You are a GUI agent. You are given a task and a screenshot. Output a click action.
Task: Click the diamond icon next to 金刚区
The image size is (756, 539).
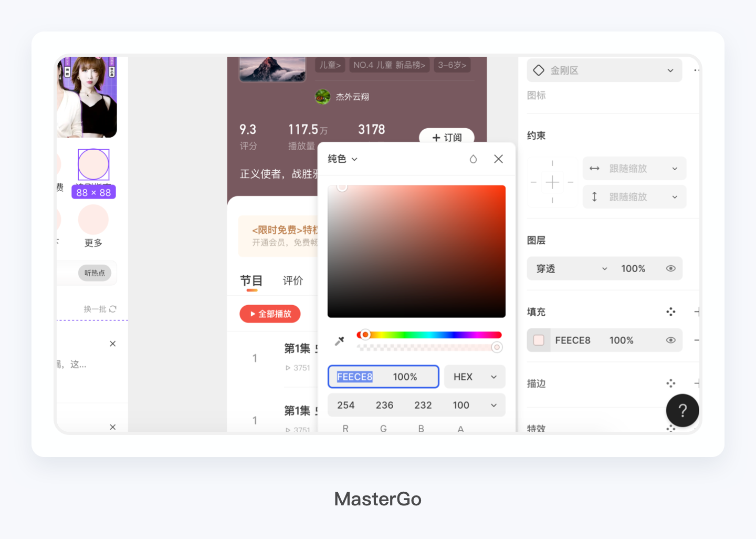539,70
